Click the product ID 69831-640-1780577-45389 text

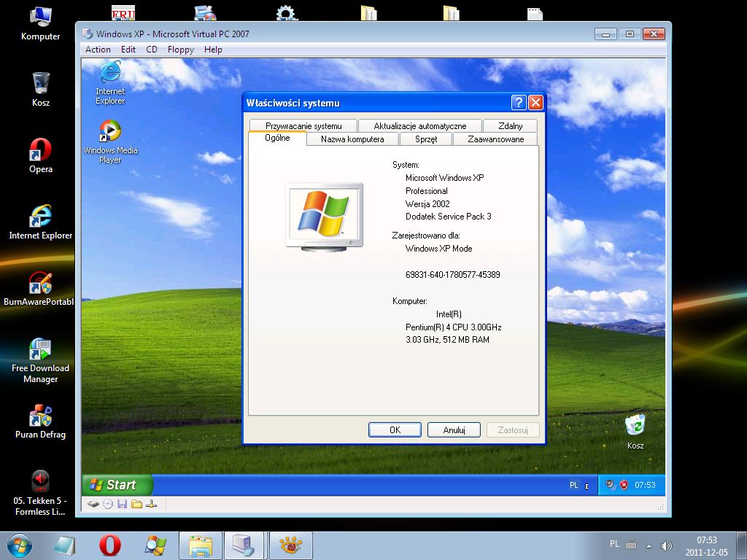click(452, 274)
